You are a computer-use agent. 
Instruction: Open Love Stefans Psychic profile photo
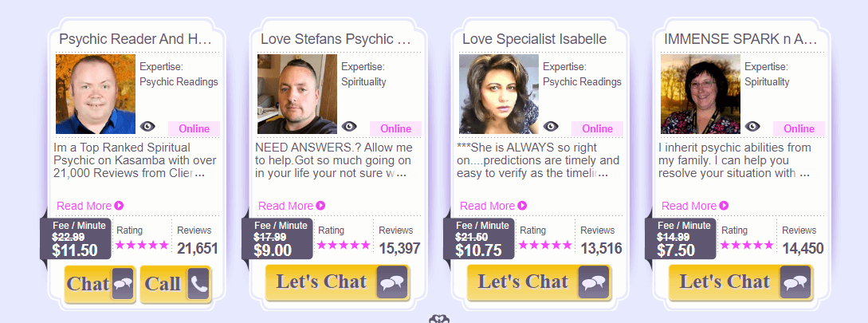[x=297, y=94]
